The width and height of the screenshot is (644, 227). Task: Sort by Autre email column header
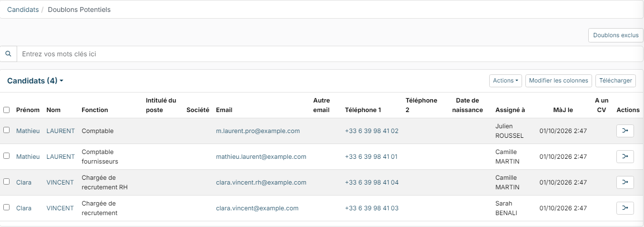click(x=322, y=105)
